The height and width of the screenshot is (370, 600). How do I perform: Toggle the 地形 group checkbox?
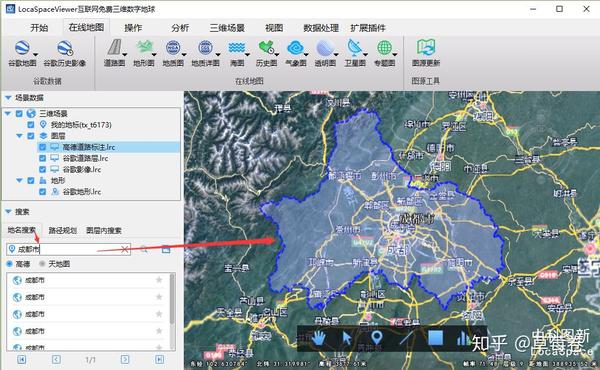coord(31,180)
